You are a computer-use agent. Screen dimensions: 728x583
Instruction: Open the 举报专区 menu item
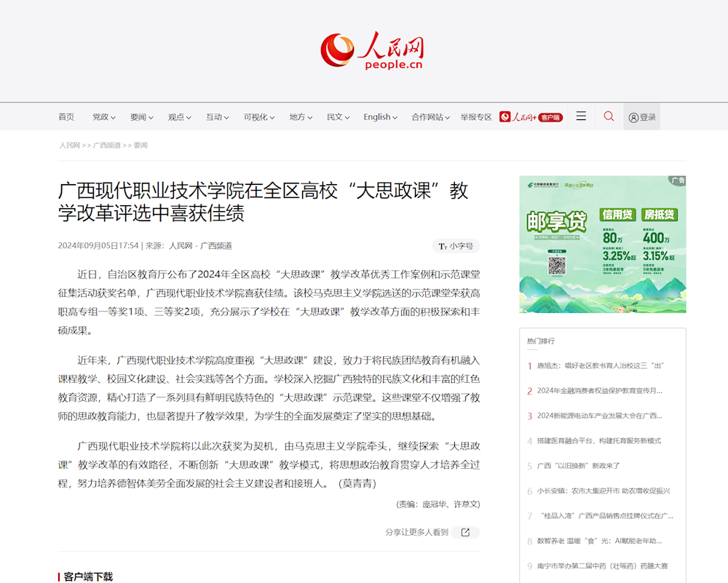[x=476, y=117]
